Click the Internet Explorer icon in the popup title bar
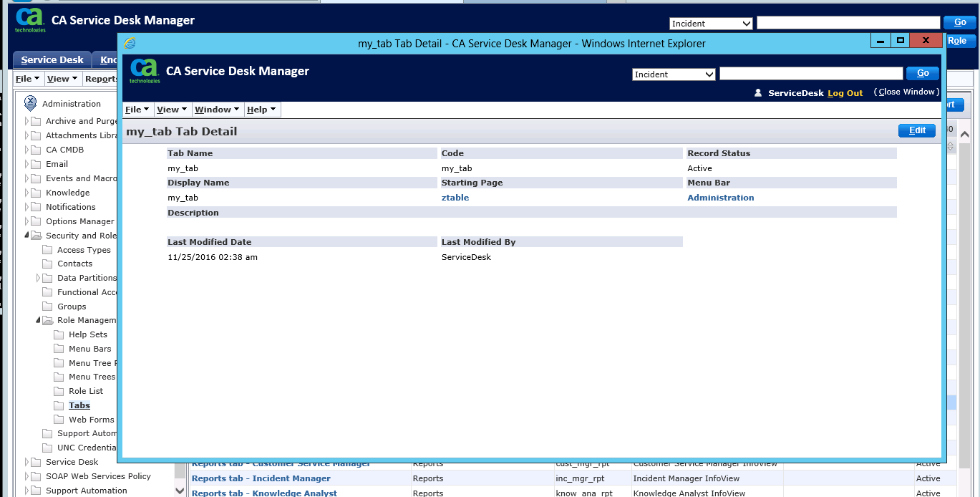Viewport: 980px width, 497px height. click(x=130, y=43)
